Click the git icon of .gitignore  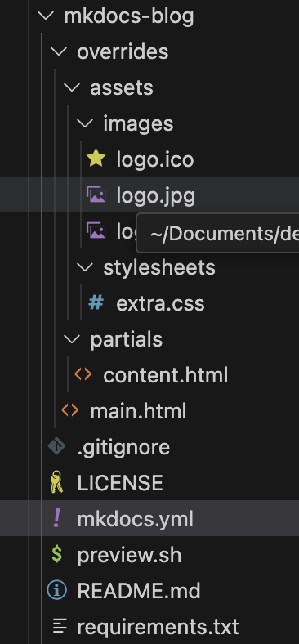[56, 446]
